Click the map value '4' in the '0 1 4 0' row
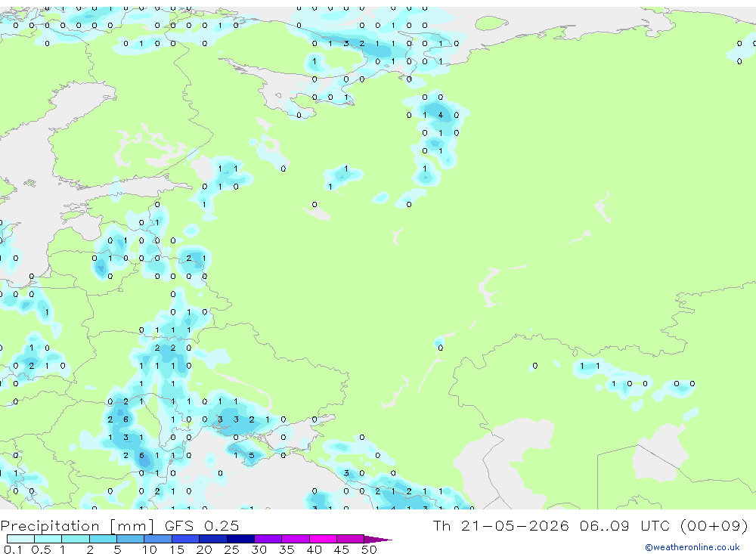 click(440, 115)
